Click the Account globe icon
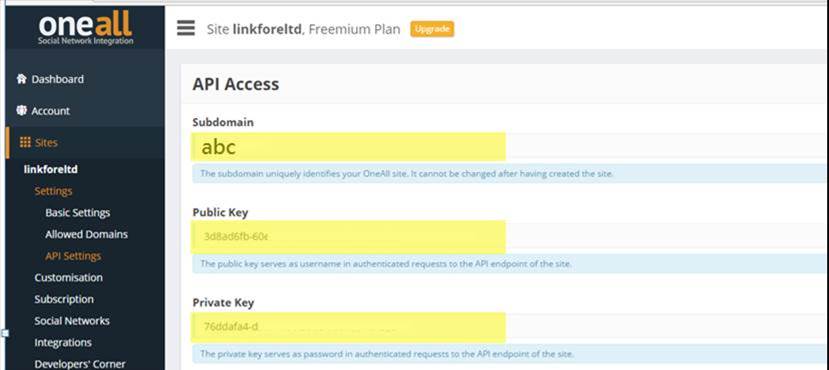Viewport: 829px width, 370px height. click(x=22, y=110)
